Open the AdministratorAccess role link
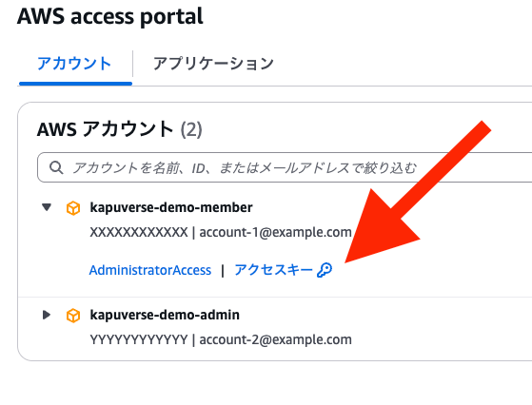Viewport: 532px width, 405px height. pyautogui.click(x=150, y=270)
